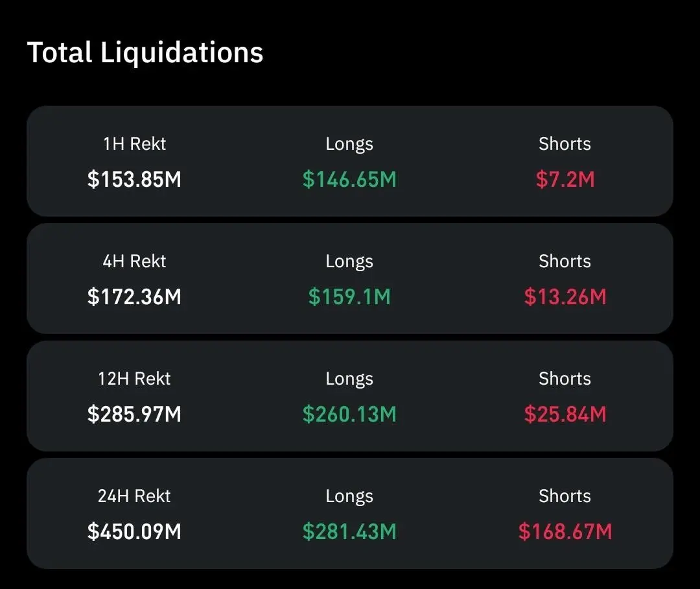The image size is (700, 589).
Task: Click the Shorts label in 24H card
Action: (x=565, y=496)
